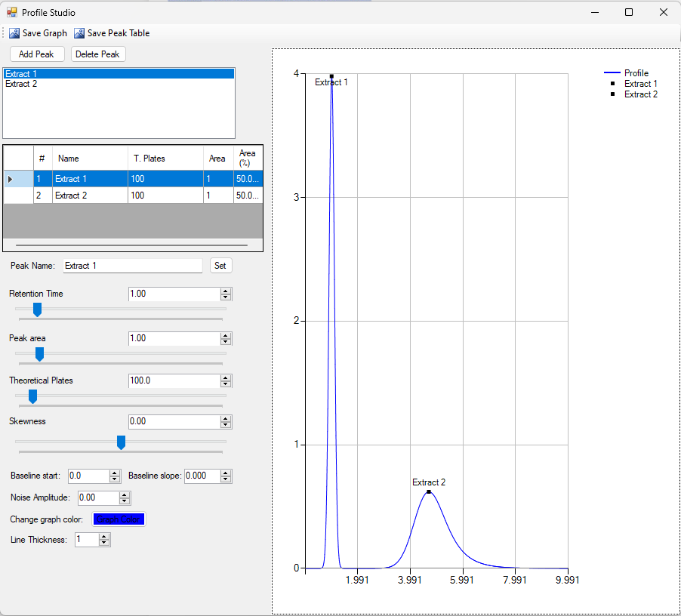Viewport: 681px width, 616px height.
Task: Click the Set button for peak name
Action: click(x=220, y=266)
